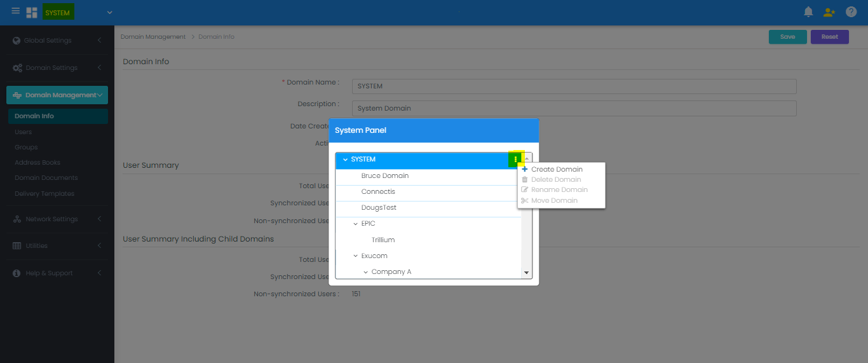Select the Exucom domain row
Screen dimensions: 868x363
(x=428, y=256)
